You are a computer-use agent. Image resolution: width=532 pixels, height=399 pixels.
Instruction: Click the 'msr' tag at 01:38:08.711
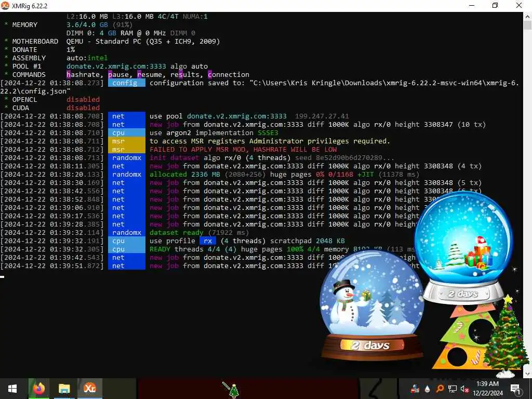point(127,141)
